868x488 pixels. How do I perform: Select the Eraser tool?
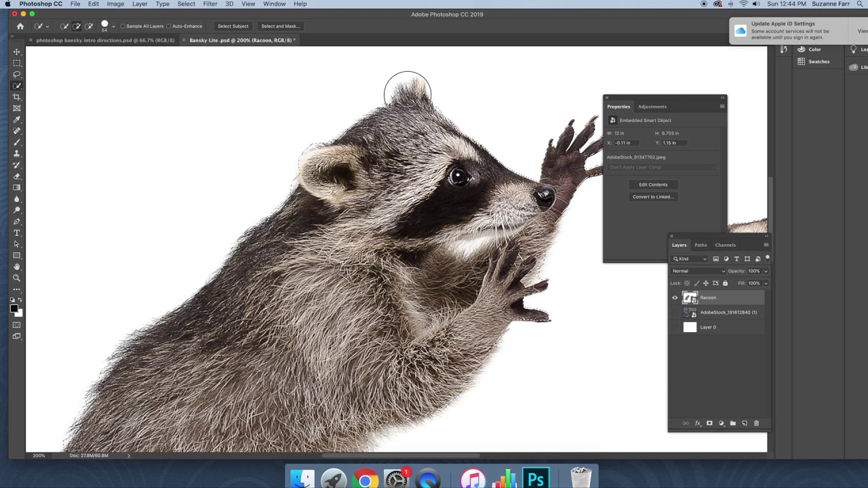coord(17,176)
